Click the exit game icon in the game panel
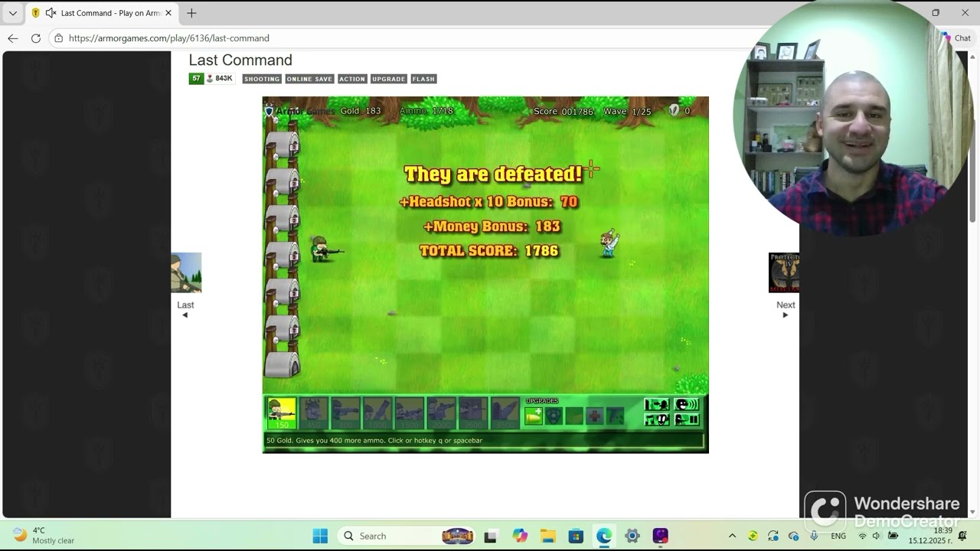 click(657, 405)
